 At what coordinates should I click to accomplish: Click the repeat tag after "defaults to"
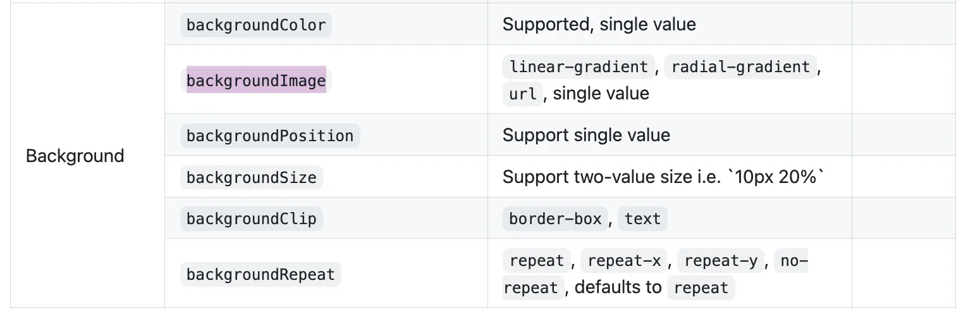(701, 288)
